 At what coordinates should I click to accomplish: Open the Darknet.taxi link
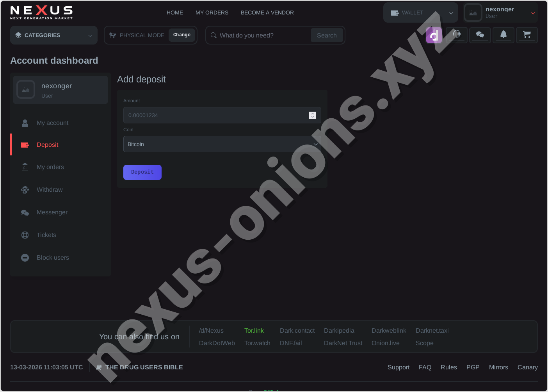[432, 331]
